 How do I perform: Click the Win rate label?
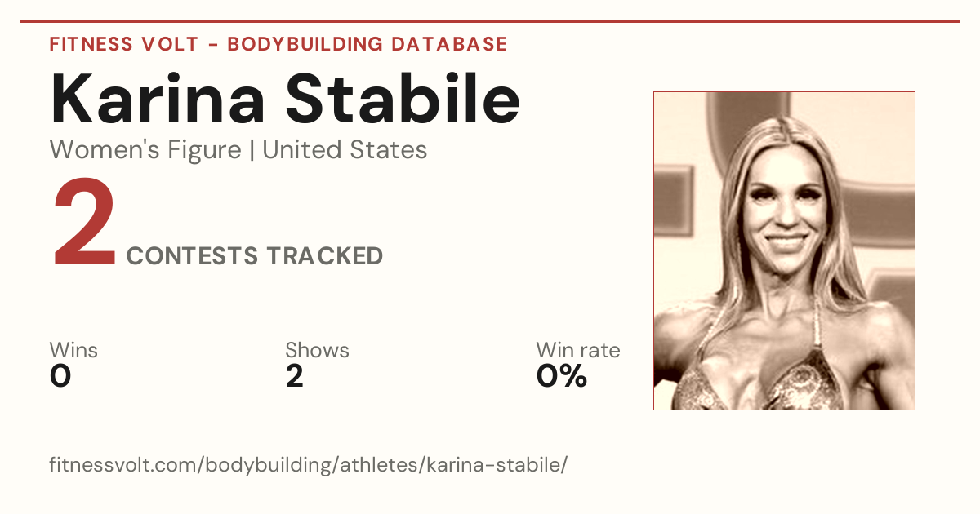(578, 351)
